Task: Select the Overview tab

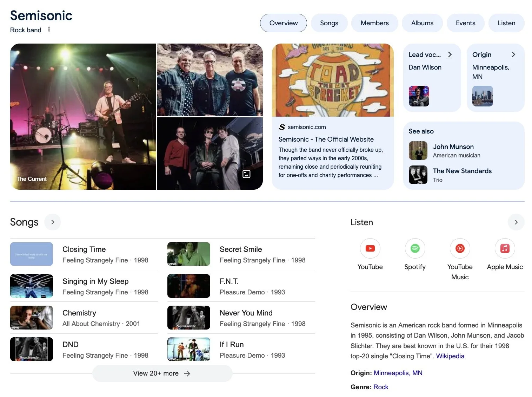Action: pyautogui.click(x=283, y=23)
